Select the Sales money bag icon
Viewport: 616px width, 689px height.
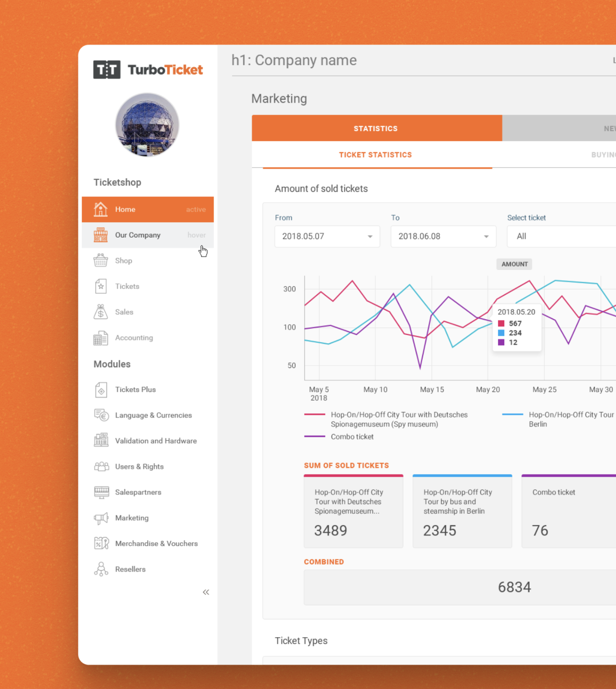[101, 312]
